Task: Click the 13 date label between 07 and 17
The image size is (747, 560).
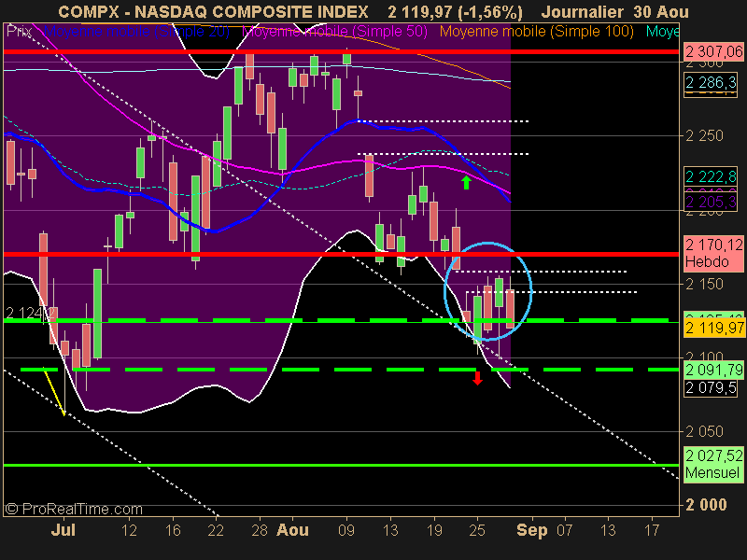Action: pos(609,530)
